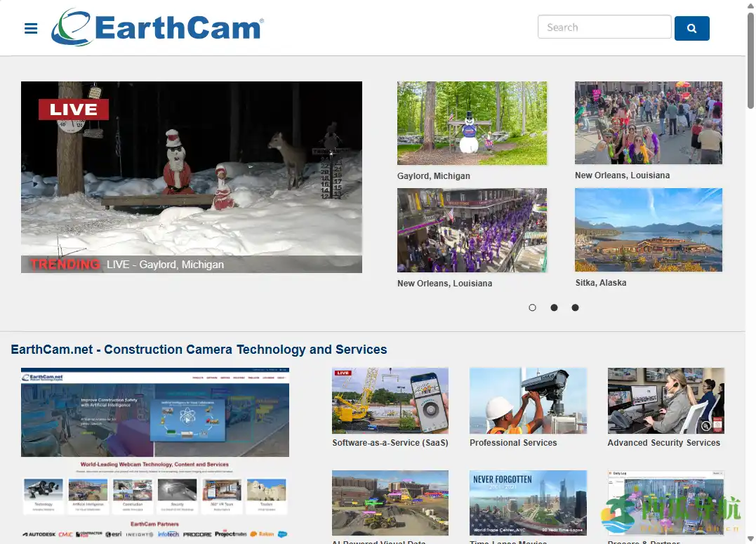Click inside the Search input field
Image resolution: width=756 pixels, height=544 pixels.
[x=604, y=27]
